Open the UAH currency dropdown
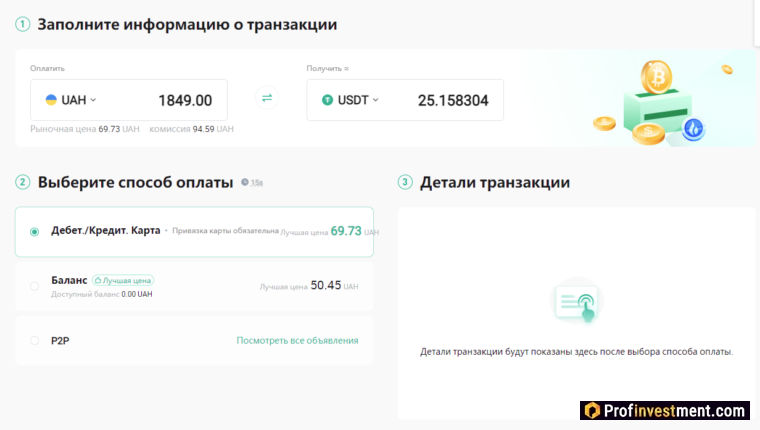 click(71, 100)
